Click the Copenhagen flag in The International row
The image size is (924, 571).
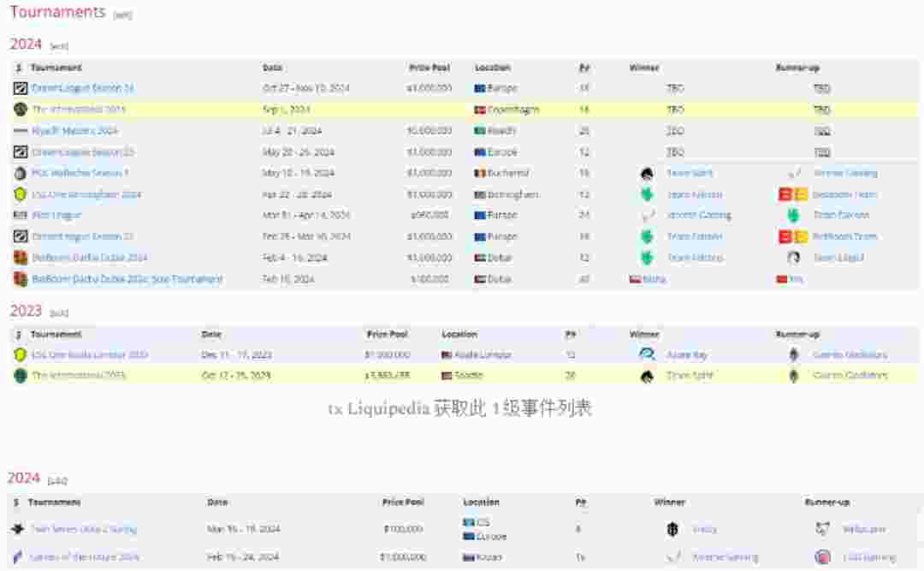click(480, 110)
